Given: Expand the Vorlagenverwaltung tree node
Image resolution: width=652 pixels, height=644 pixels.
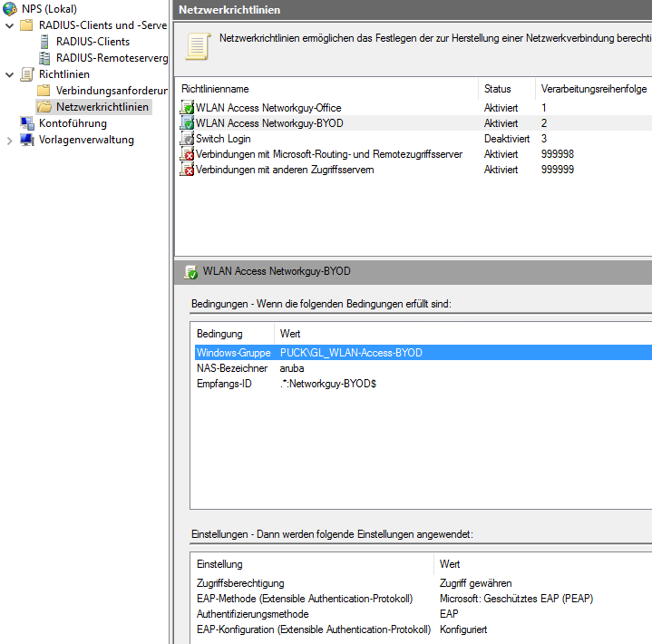Looking at the screenshot, I should click(x=10, y=141).
